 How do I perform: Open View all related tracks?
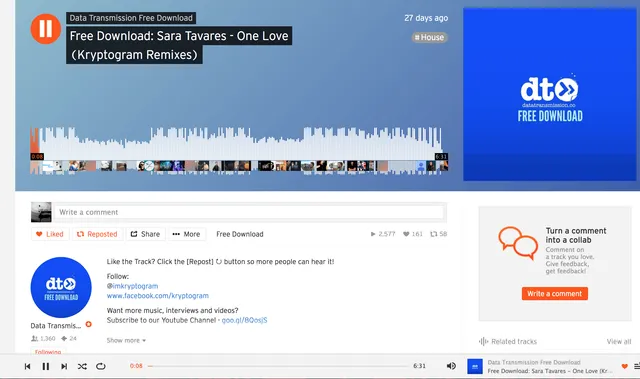click(619, 341)
